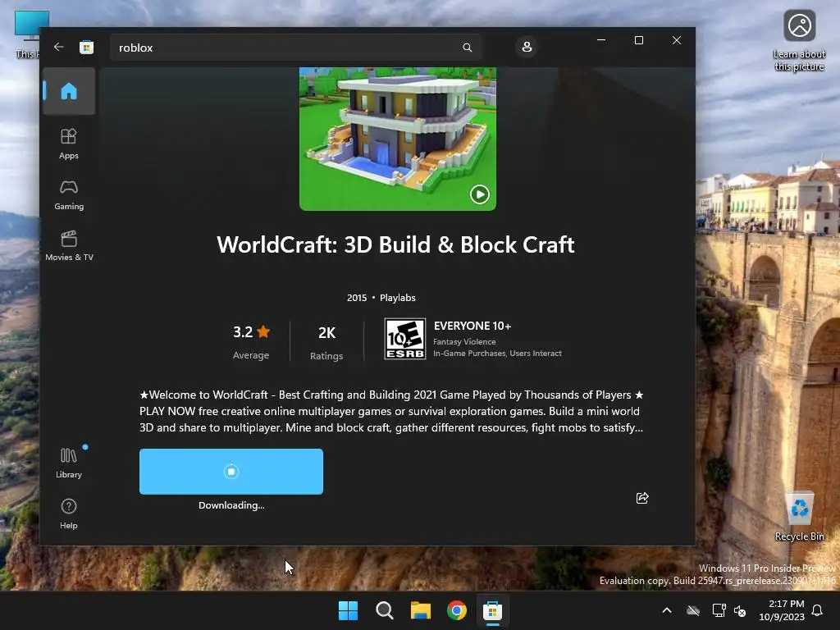The width and height of the screenshot is (840, 630).
Task: Click In-Game Purchases, Users Interact text
Action: pos(497,354)
